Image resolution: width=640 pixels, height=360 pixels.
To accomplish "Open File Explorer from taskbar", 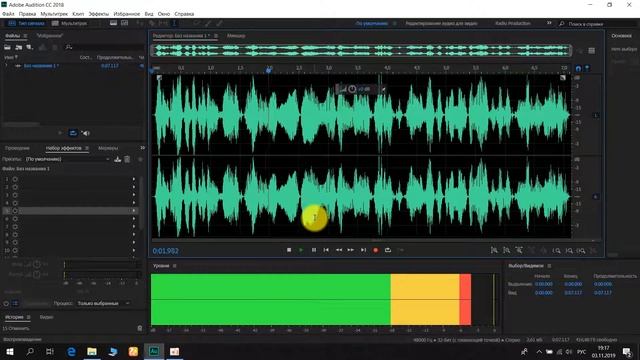I will (x=92, y=351).
